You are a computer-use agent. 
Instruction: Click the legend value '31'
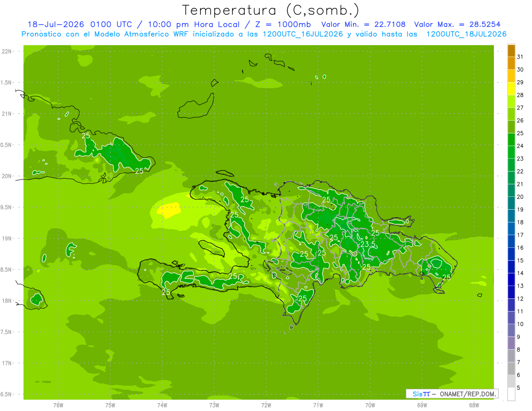[x=520, y=57]
